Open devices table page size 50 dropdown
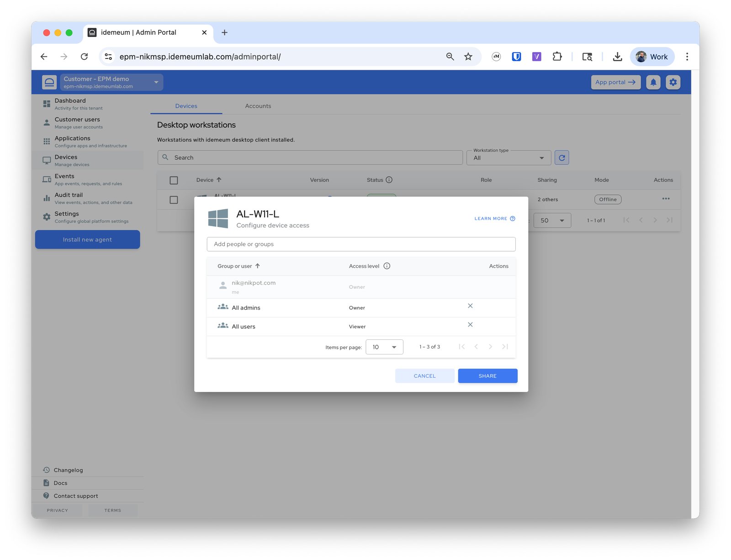Viewport: 731px width, 560px height. pyautogui.click(x=552, y=220)
